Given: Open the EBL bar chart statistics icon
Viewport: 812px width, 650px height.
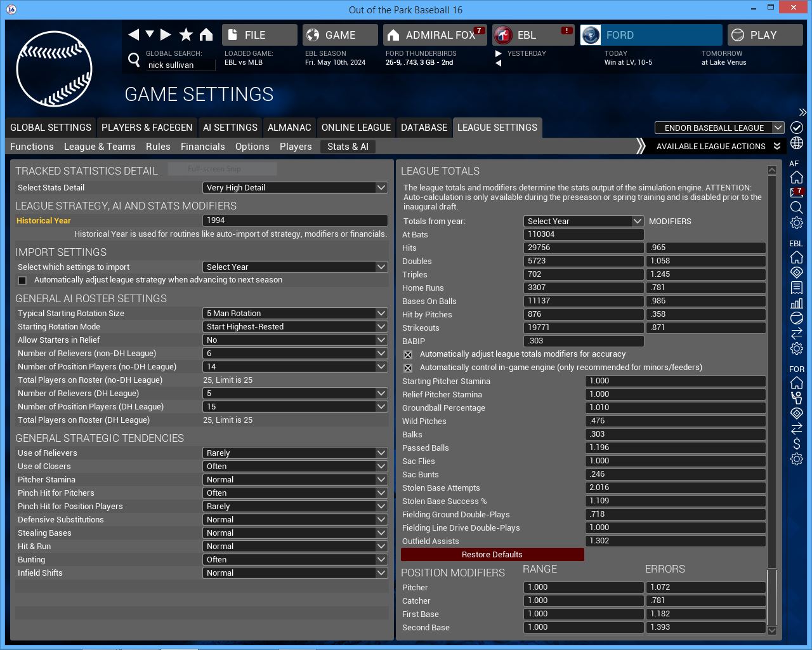Looking at the screenshot, I should pyautogui.click(x=797, y=303).
